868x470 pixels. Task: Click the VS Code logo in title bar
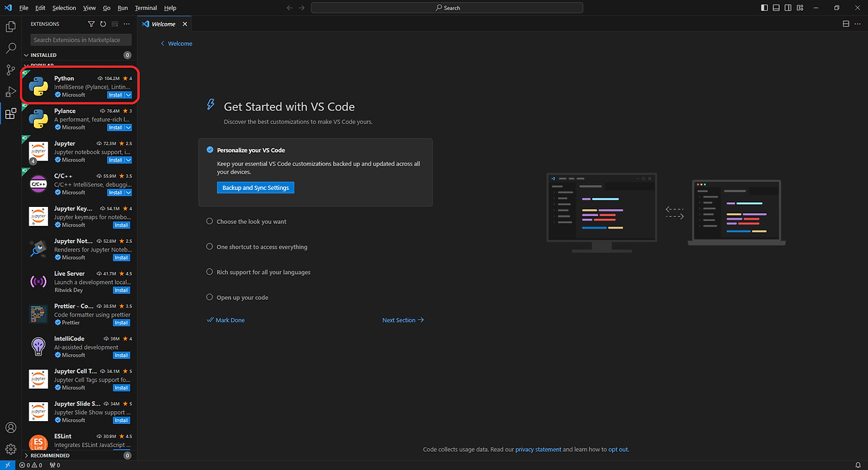coord(8,7)
